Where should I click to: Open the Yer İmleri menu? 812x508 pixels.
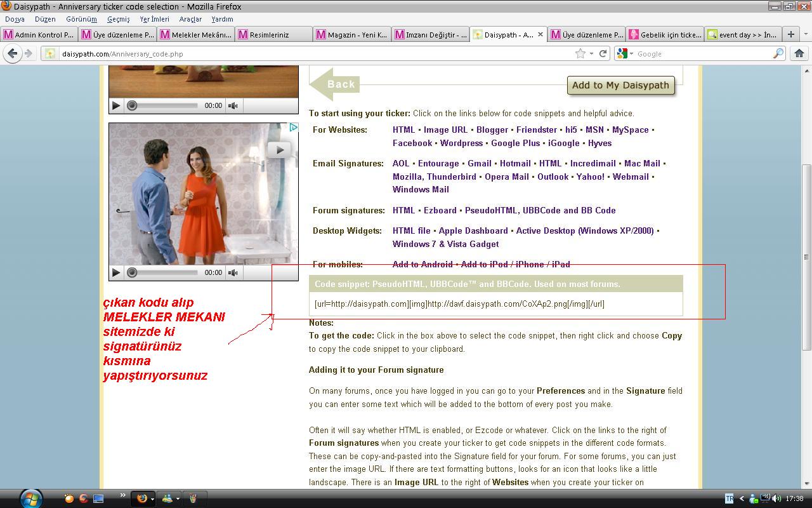[154, 19]
